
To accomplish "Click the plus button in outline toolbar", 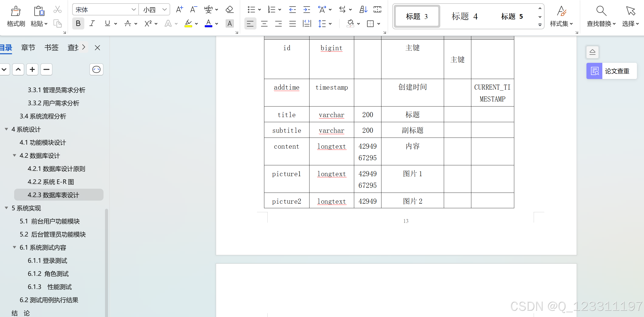I will 32,69.
